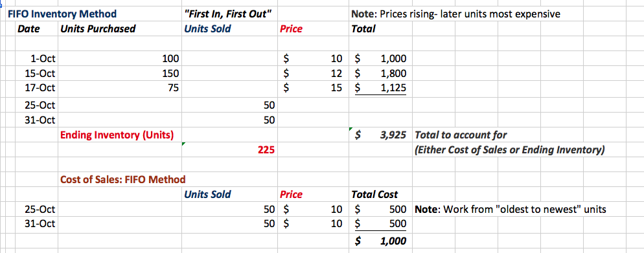The width and height of the screenshot is (644, 253).
Task: Click the Cost of Sales: FIFO Method heading
Action: click(x=123, y=179)
